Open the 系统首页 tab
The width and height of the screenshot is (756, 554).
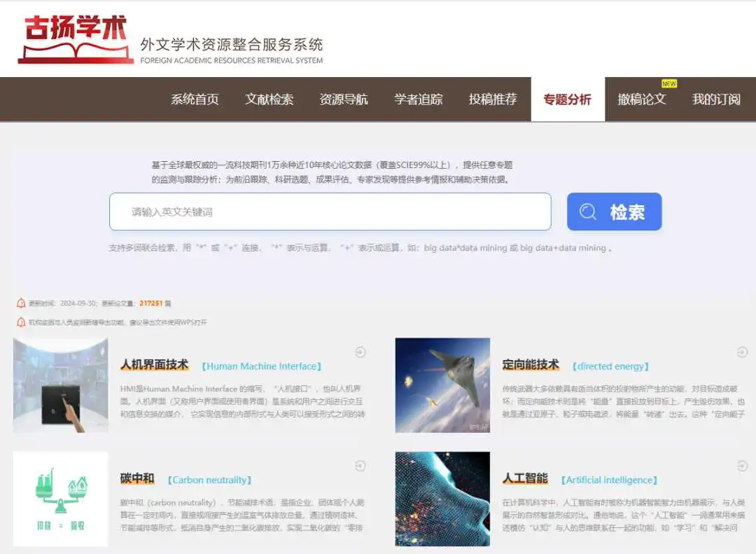click(195, 99)
